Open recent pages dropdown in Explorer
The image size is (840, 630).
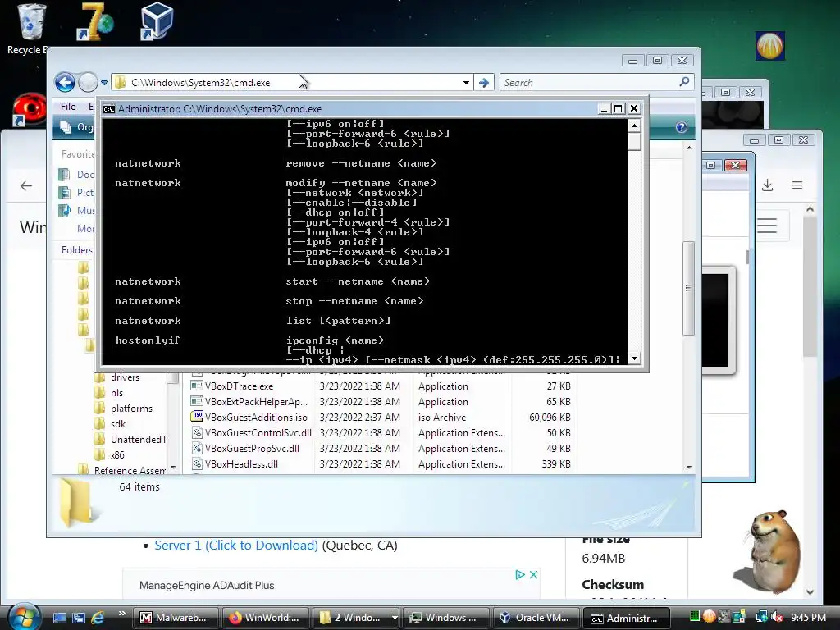tap(104, 83)
